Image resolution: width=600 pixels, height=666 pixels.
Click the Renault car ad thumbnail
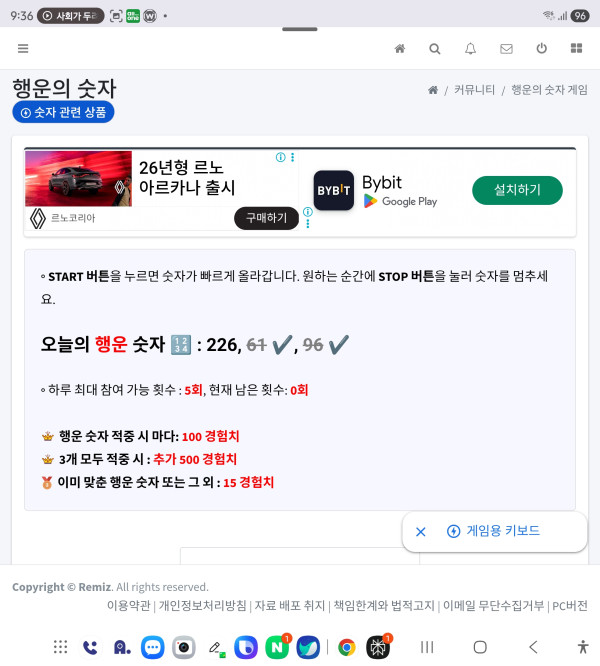tap(79, 179)
